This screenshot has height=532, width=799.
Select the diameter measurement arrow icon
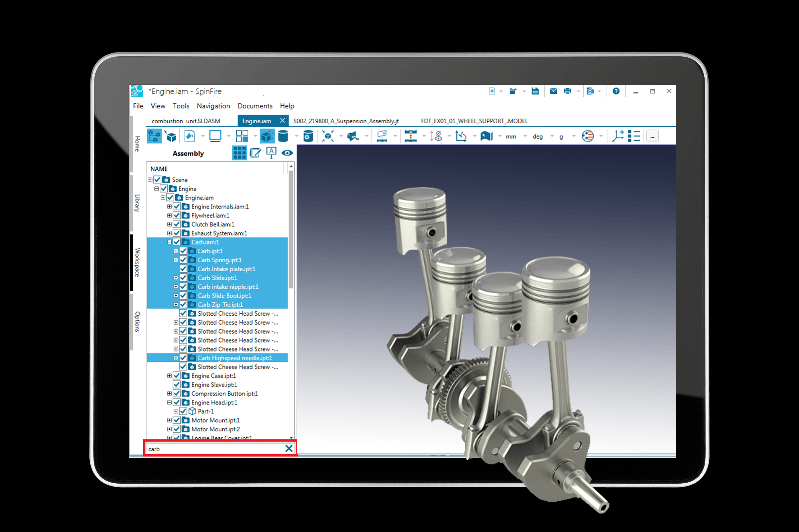pos(436,136)
